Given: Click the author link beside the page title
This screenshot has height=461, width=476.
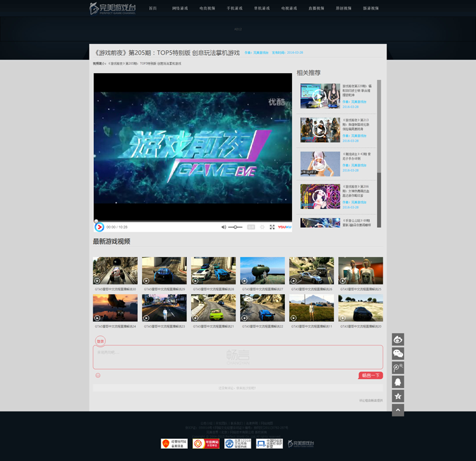Looking at the screenshot, I should tap(256, 53).
